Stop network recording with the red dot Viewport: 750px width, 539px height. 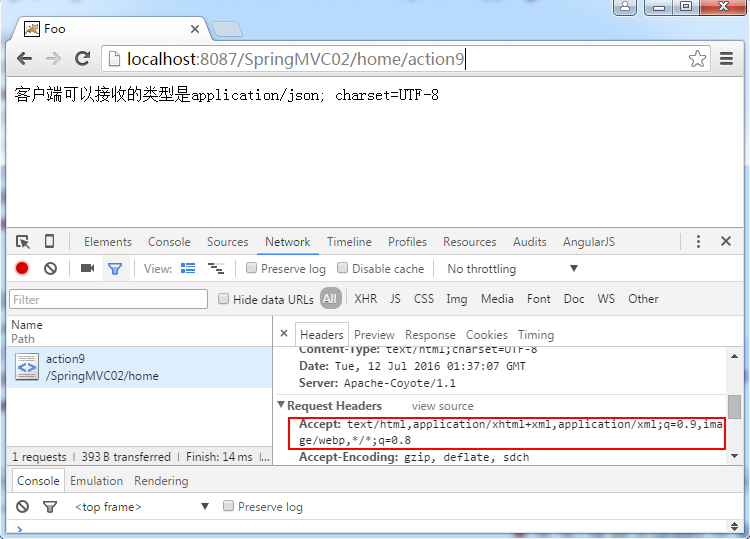coord(22,268)
